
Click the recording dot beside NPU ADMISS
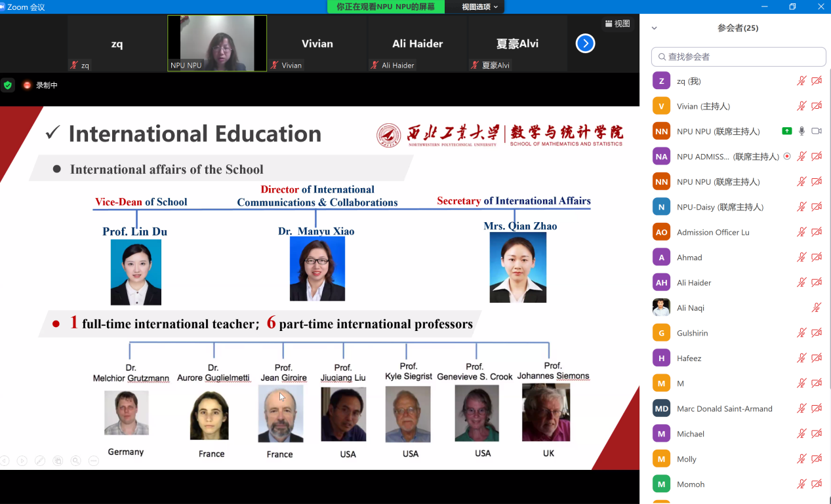pos(787,157)
